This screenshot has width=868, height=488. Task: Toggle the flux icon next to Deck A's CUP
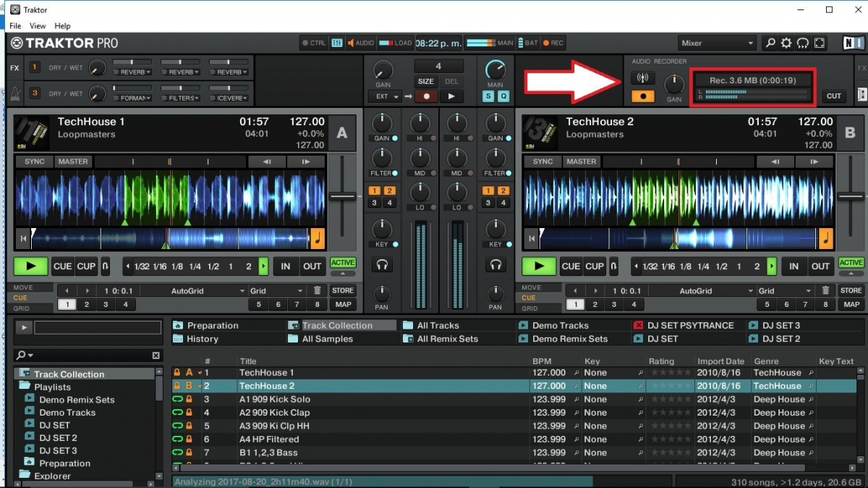(x=106, y=266)
